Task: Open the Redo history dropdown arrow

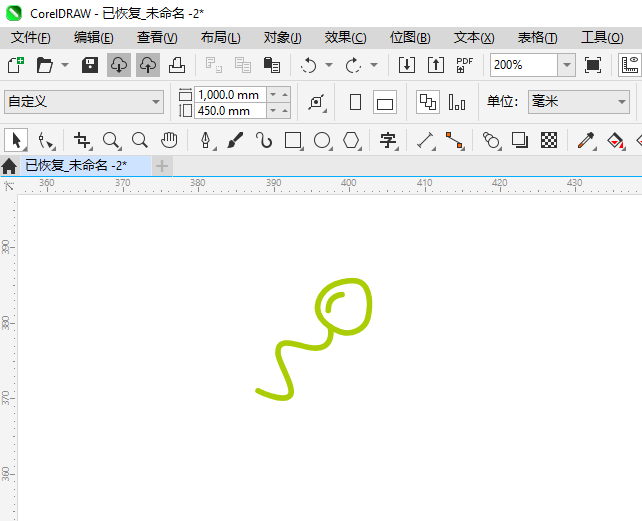Action: (374, 65)
